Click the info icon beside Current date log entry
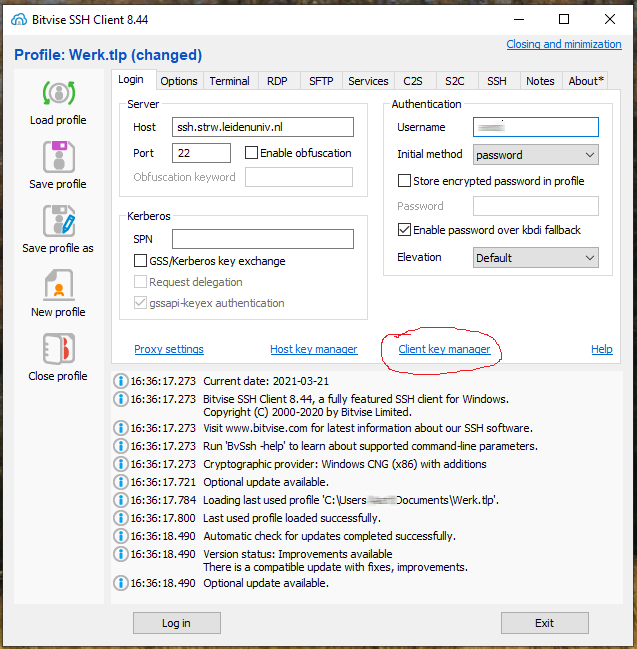This screenshot has width=637, height=649. coord(121,381)
